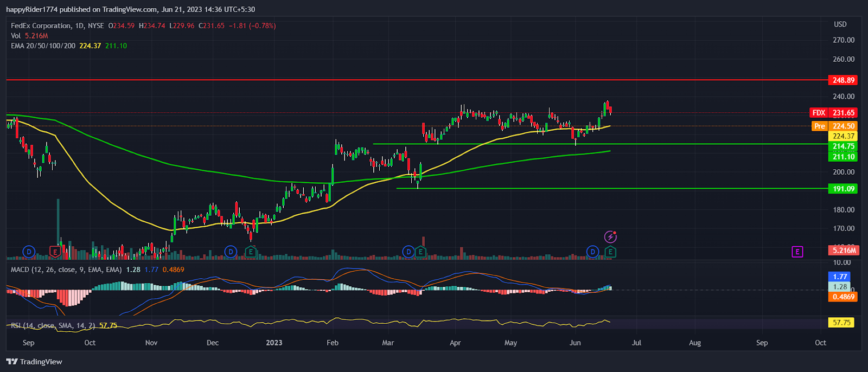Click the May label on time axis
Image resolution: width=868 pixels, height=372 pixels.
(510, 343)
